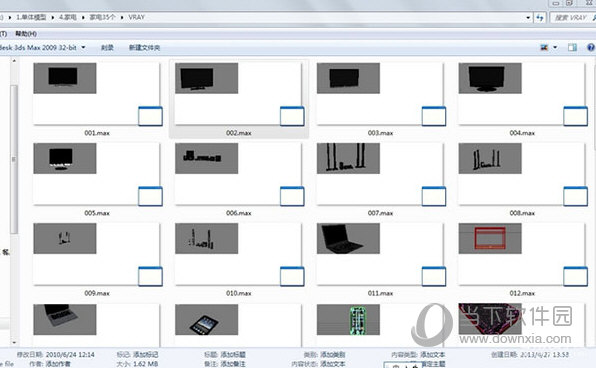
Task: Select the silver laptop thumbnail in bottom row
Action: click(x=65, y=319)
